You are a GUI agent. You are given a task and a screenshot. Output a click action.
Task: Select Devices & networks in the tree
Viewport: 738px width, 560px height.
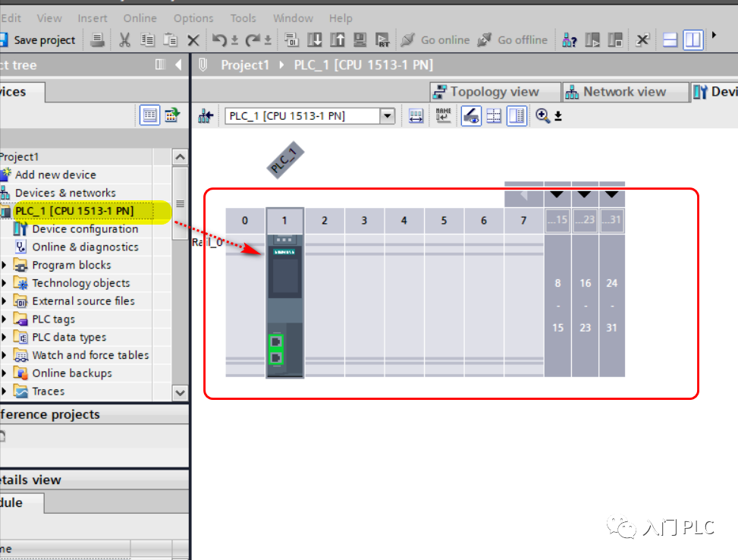[65, 193]
